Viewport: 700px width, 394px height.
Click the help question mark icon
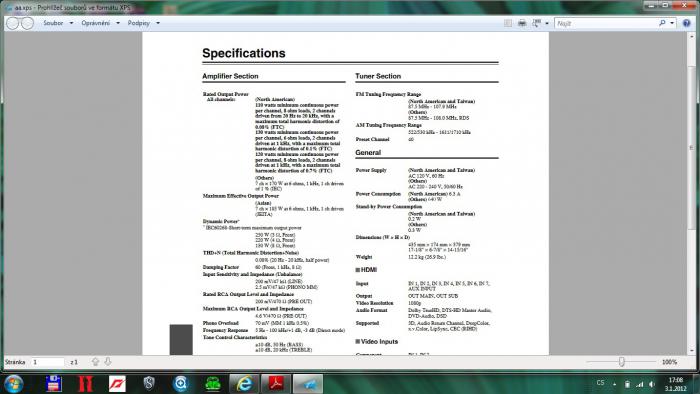[x=687, y=23]
